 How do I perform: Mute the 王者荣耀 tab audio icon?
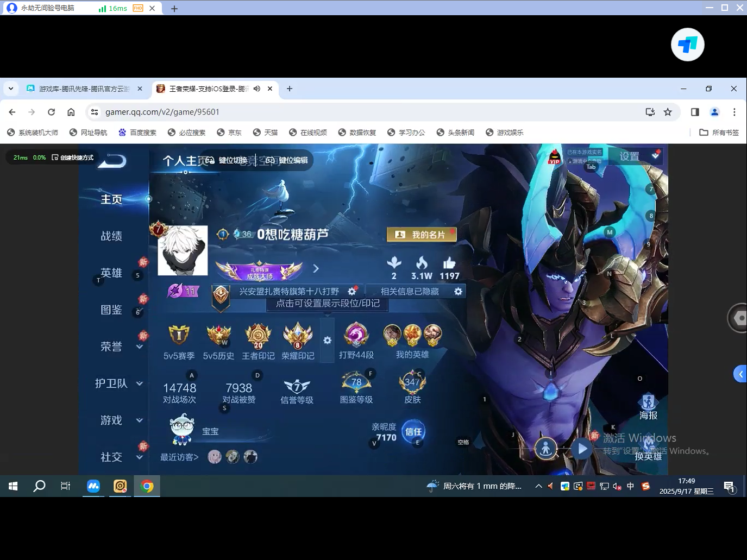pos(257,89)
